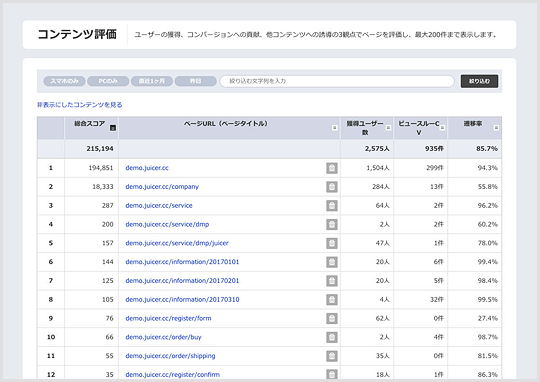Open the demo.juicer.cc link
Image resolution: width=540 pixels, height=382 pixels.
pyautogui.click(x=147, y=168)
